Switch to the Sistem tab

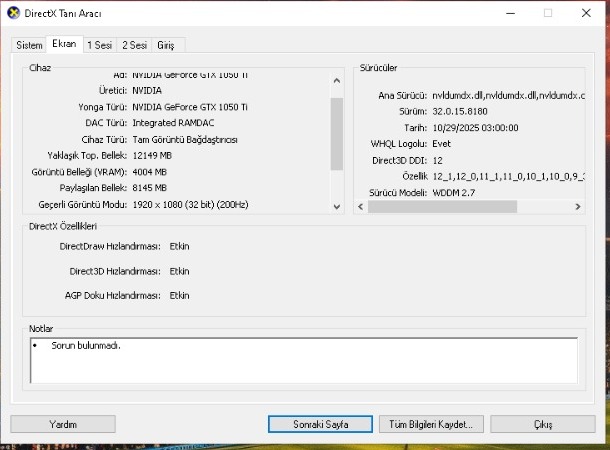tap(29, 45)
